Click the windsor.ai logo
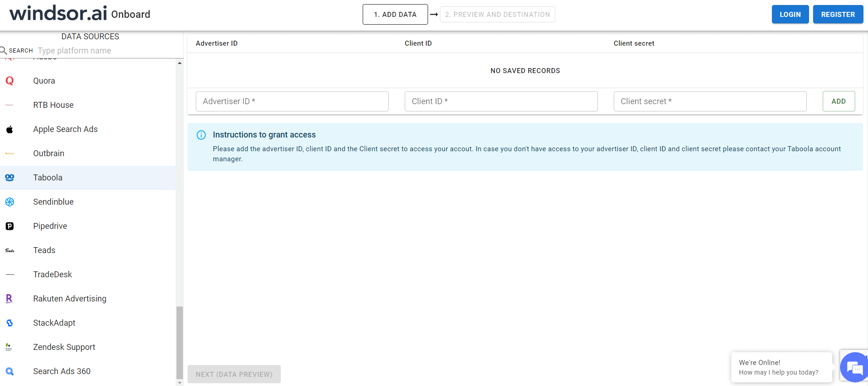 [58, 13]
